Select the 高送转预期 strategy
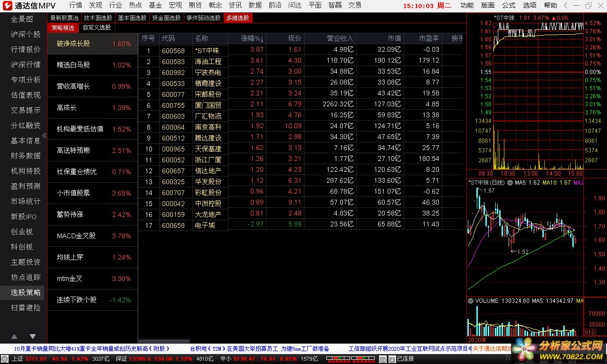Viewport: 607px width, 364px height. (93, 150)
